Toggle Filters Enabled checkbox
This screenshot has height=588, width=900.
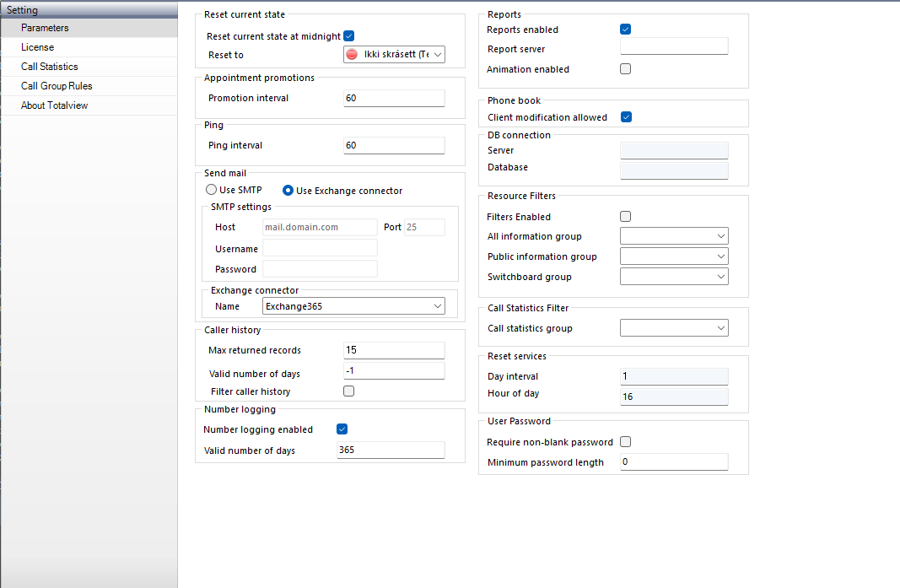pos(626,217)
